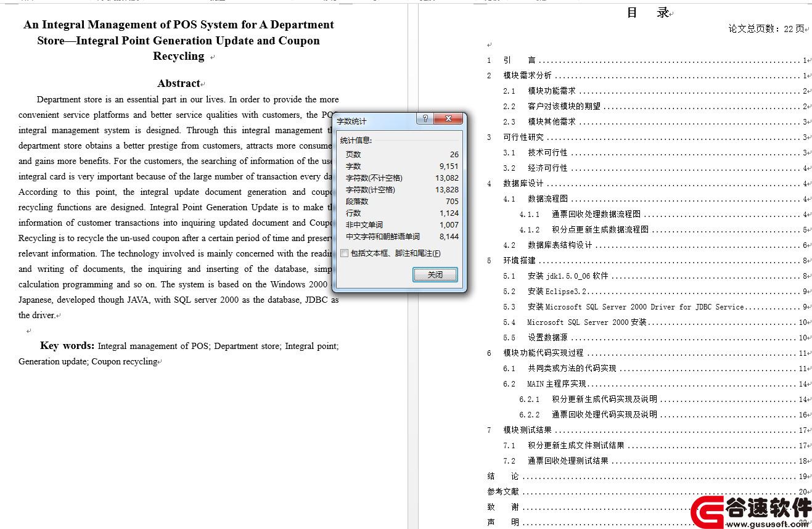
Task: Click the 统计信息 label in dialog
Action: point(356,141)
